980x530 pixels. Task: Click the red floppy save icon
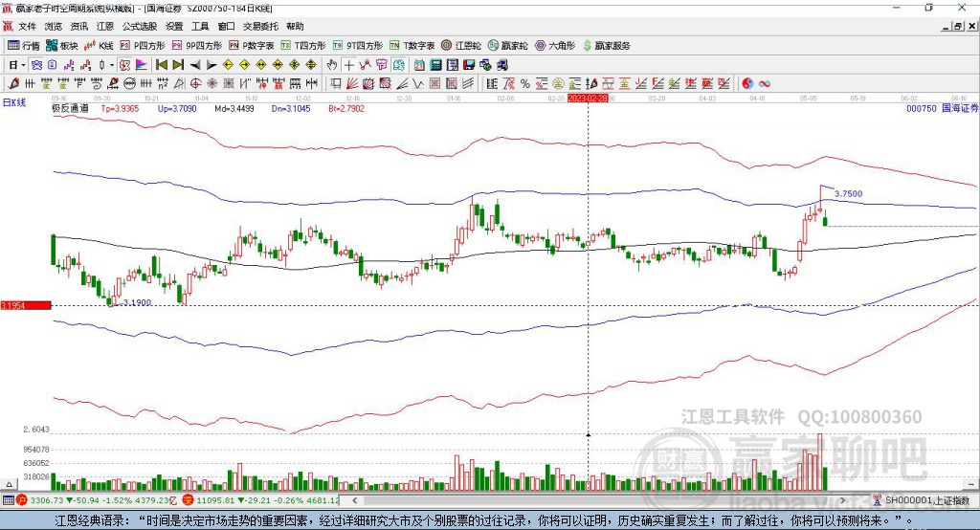click(469, 65)
